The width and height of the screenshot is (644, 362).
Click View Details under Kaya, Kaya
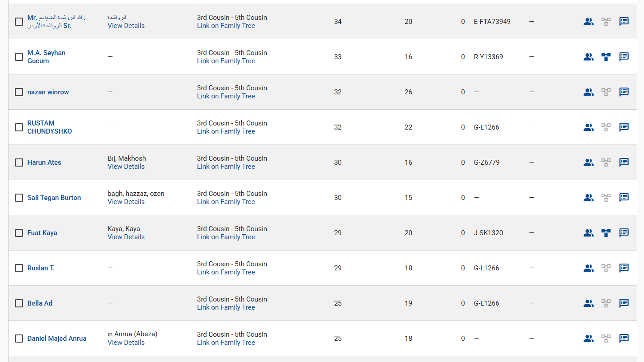126,237
